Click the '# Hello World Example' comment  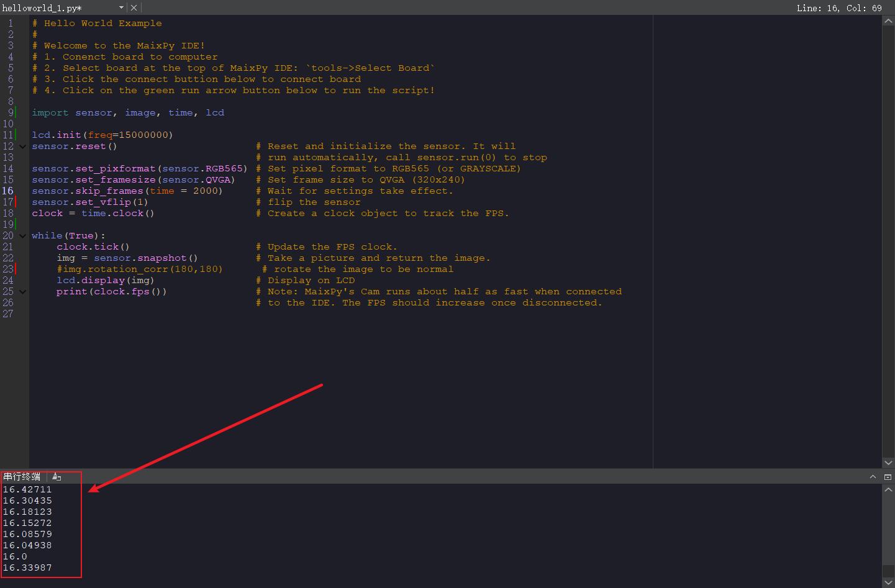point(97,23)
